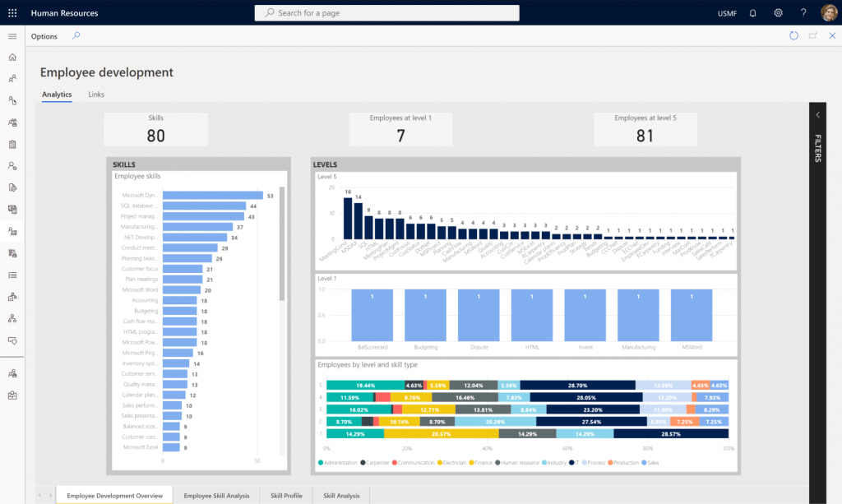Open Help with the question mark icon
Image resolution: width=842 pixels, height=504 pixels.
click(803, 12)
